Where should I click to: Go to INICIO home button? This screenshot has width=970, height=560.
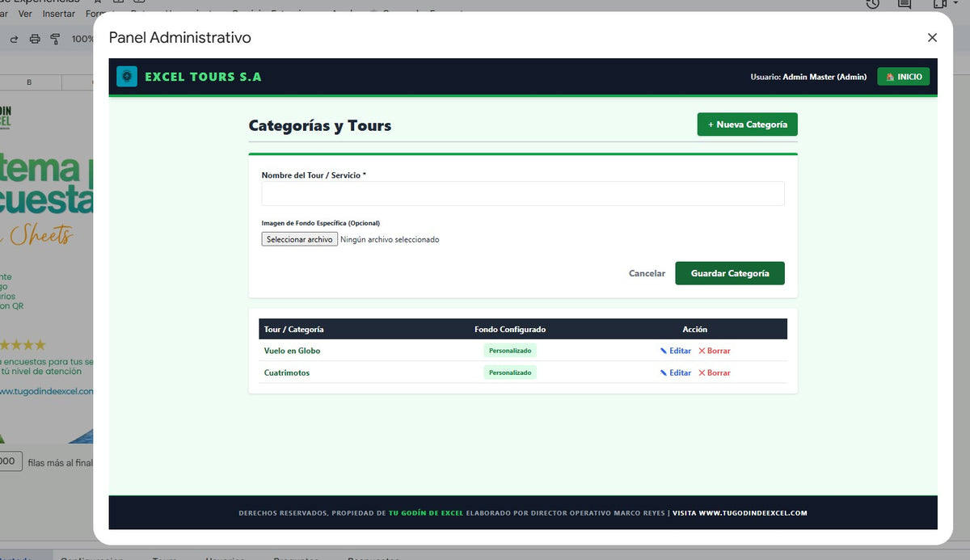[904, 77]
